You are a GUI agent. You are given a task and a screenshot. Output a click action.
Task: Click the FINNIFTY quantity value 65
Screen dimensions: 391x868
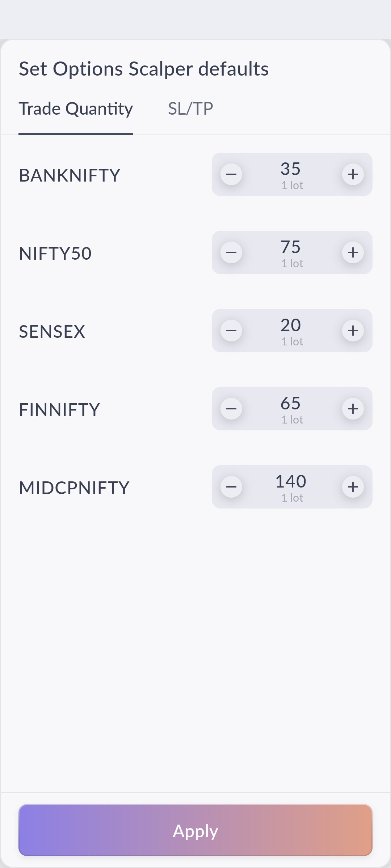(x=291, y=404)
